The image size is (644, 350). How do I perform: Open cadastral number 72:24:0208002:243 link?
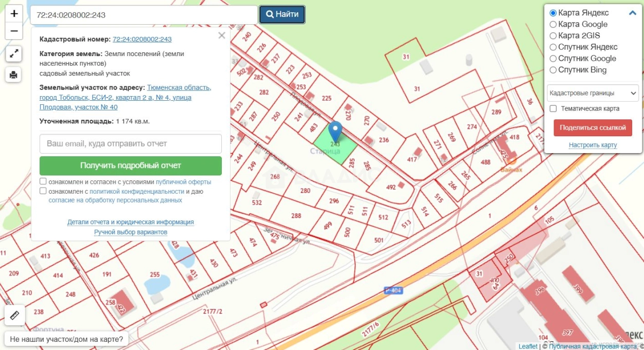[x=142, y=39]
